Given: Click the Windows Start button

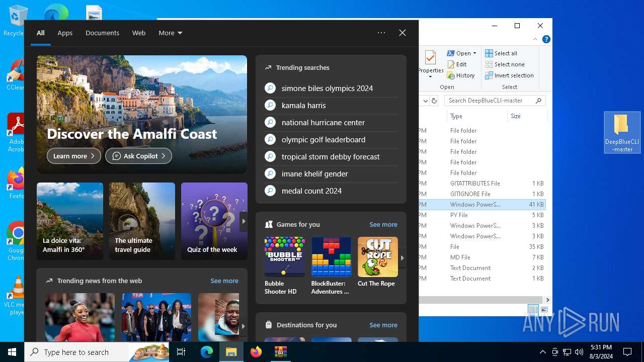Looking at the screenshot, I should [12, 352].
